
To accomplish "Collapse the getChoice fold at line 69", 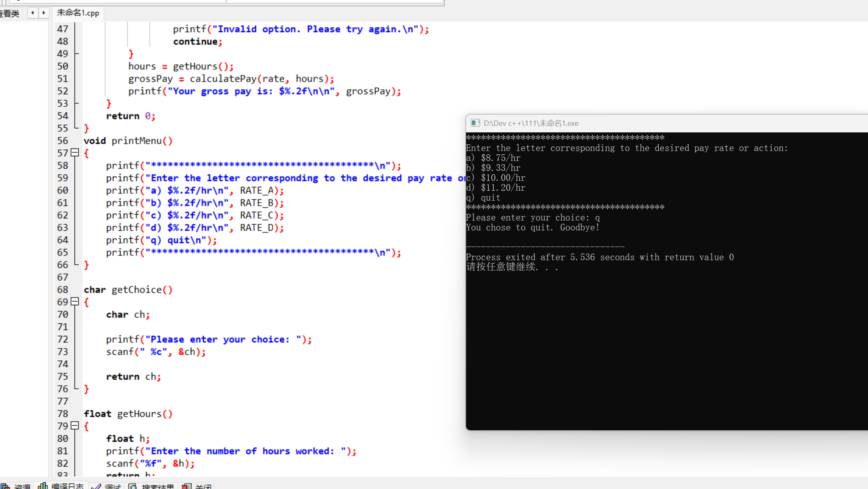I will point(75,302).
